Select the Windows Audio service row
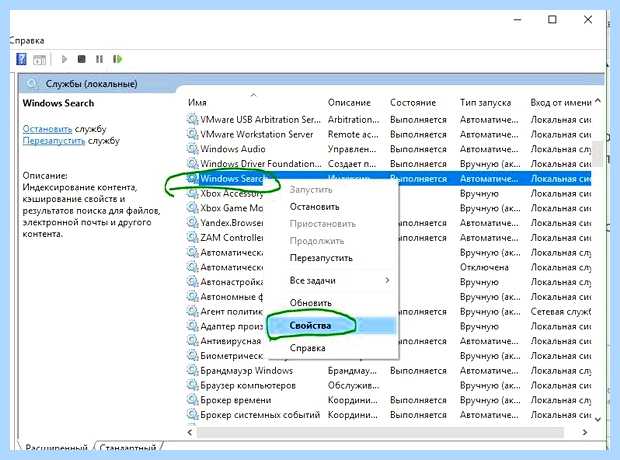 389,149
